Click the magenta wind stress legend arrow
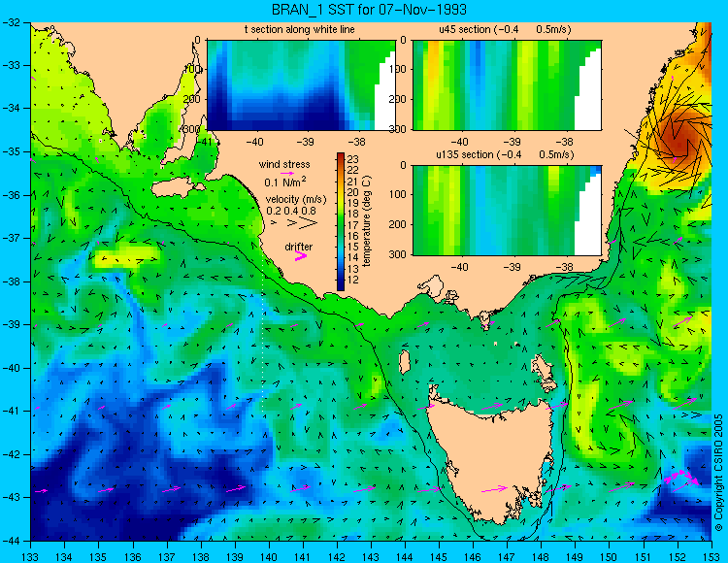 coord(286,173)
